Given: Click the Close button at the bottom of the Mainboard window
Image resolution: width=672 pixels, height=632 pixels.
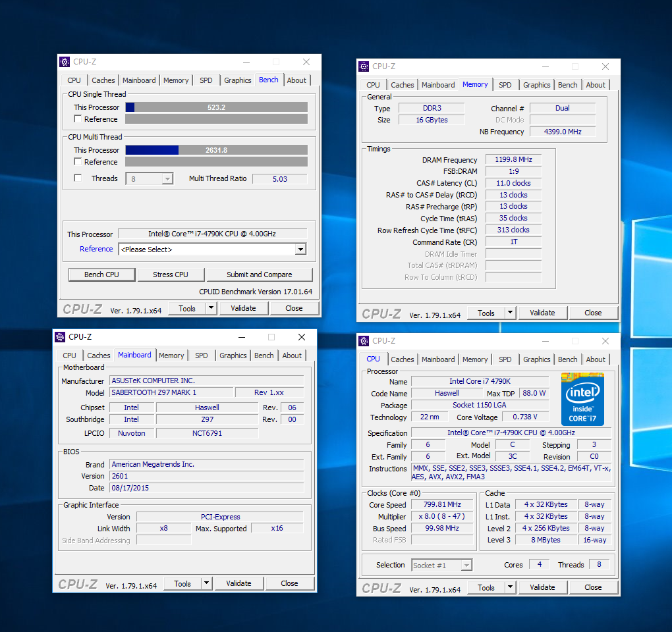Looking at the screenshot, I should (289, 584).
